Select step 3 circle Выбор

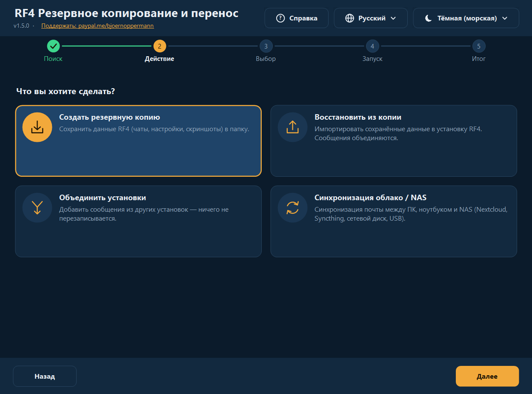[266, 46]
